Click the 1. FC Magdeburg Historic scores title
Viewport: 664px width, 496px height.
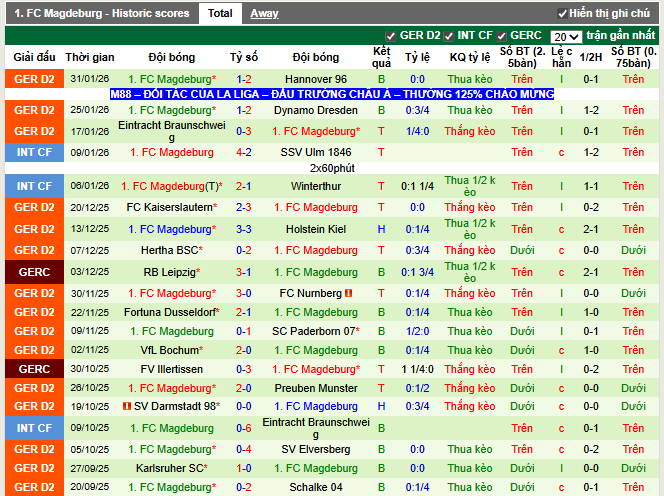[x=102, y=14]
